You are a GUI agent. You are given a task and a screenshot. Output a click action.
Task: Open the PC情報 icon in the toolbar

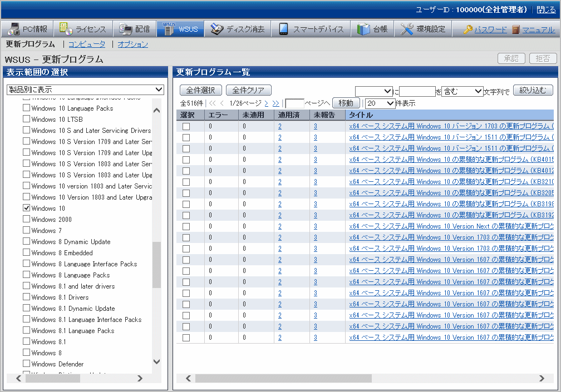click(13, 29)
